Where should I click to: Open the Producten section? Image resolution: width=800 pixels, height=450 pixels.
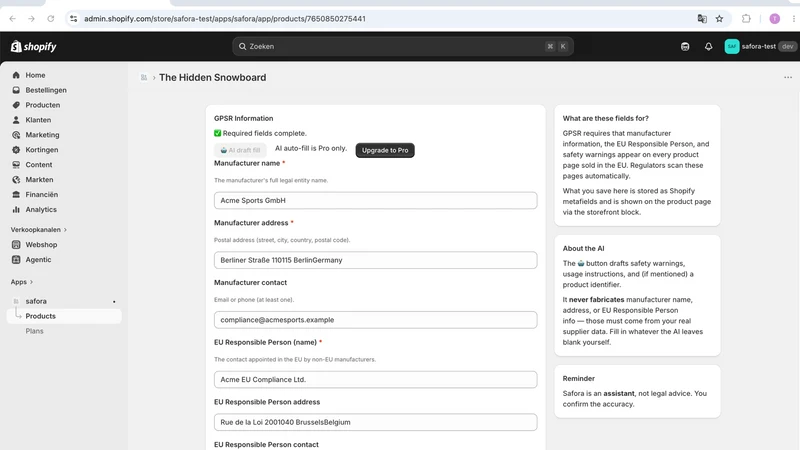43,105
